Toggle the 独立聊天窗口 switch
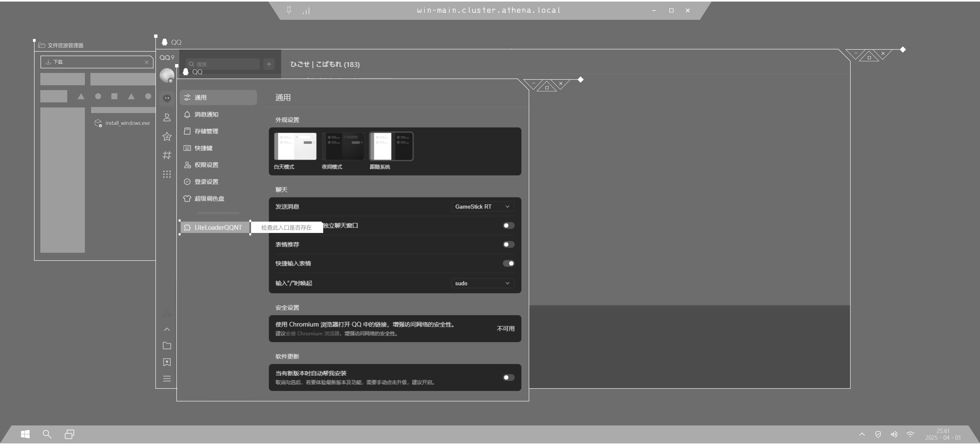This screenshot has width=980, height=445. (x=509, y=226)
